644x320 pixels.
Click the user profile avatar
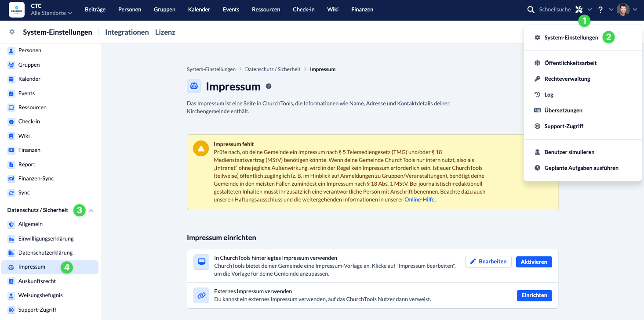coord(623,10)
